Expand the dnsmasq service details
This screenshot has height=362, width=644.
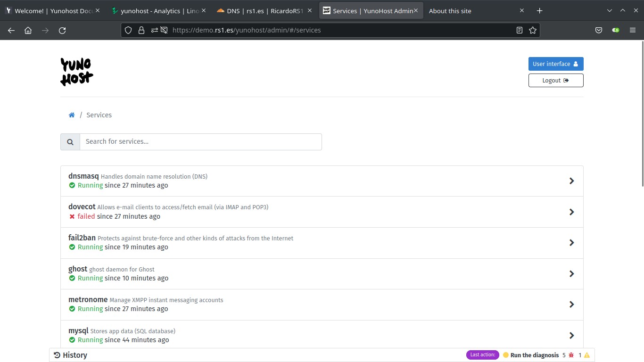[x=571, y=181]
